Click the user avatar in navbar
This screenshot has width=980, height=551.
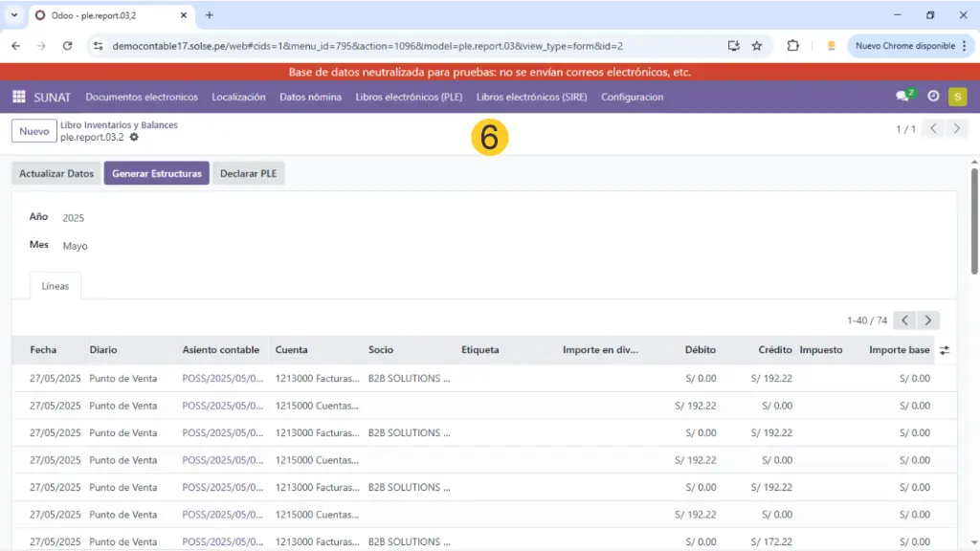point(957,97)
